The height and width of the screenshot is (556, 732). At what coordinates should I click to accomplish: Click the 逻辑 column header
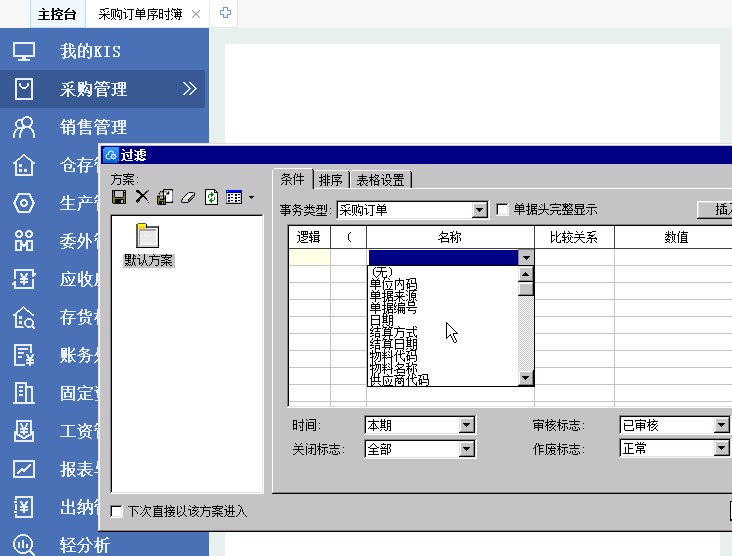tap(309, 237)
